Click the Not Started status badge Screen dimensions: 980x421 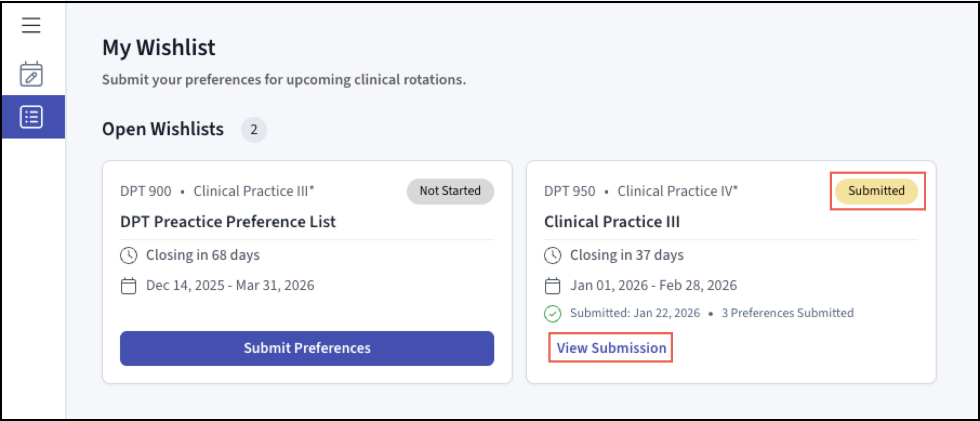pos(450,191)
